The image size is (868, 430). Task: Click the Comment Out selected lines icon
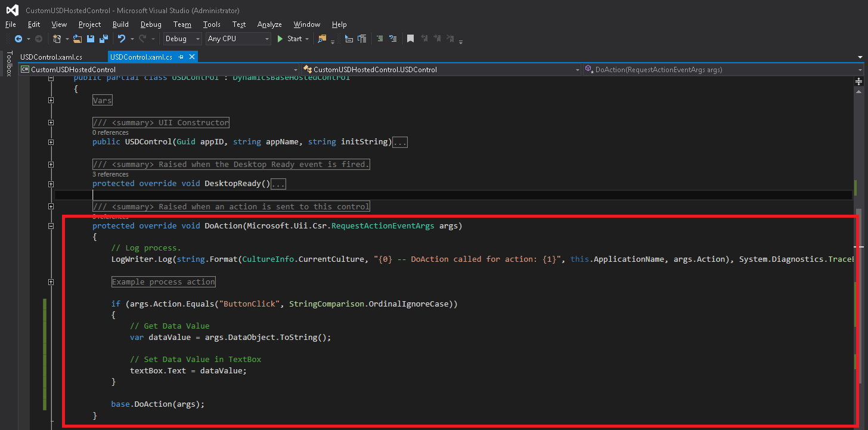tap(379, 39)
